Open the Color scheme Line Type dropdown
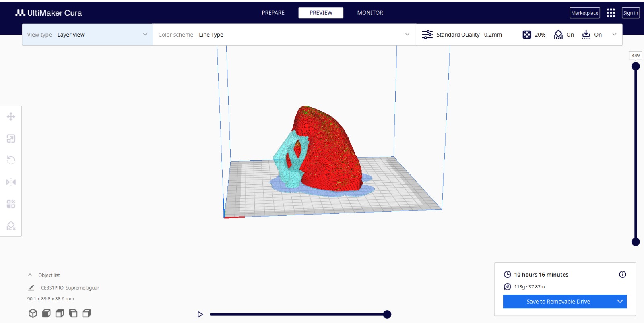The height and width of the screenshot is (323, 644). [284, 35]
